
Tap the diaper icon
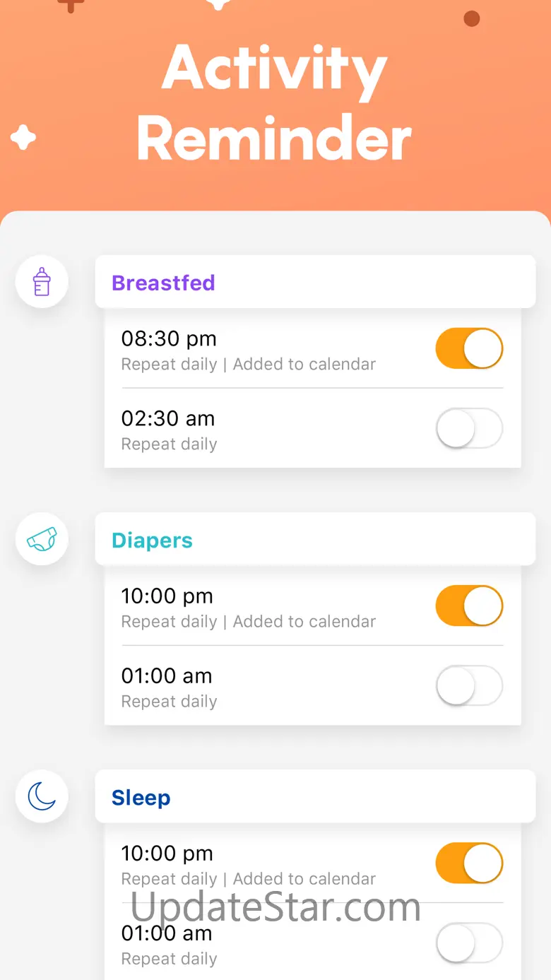[42, 541]
